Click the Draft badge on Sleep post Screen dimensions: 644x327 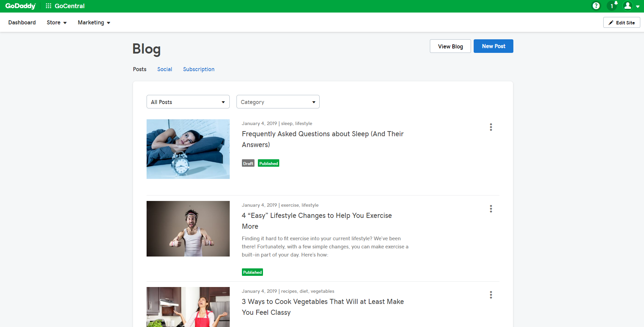point(248,163)
